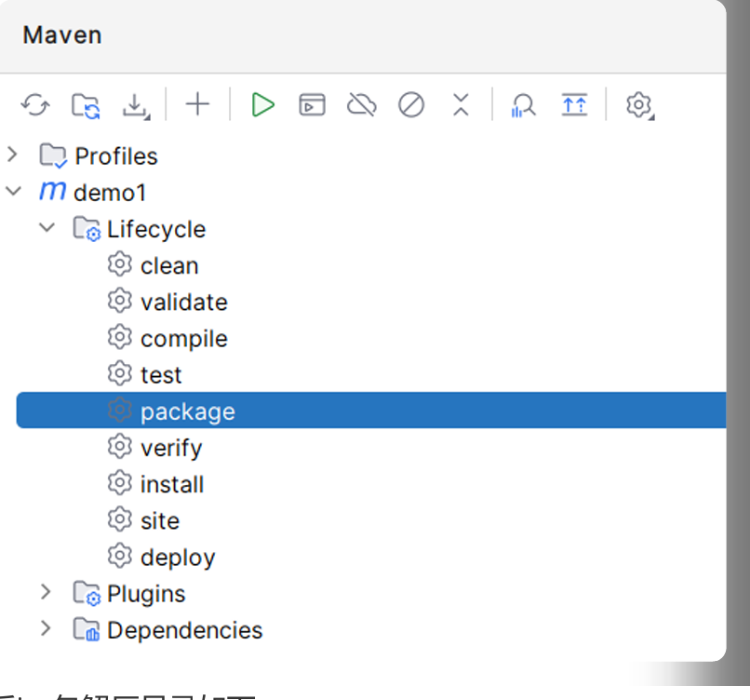750x700 pixels.
Task: Open Analyze Dependencies icon
Action: [x=524, y=105]
